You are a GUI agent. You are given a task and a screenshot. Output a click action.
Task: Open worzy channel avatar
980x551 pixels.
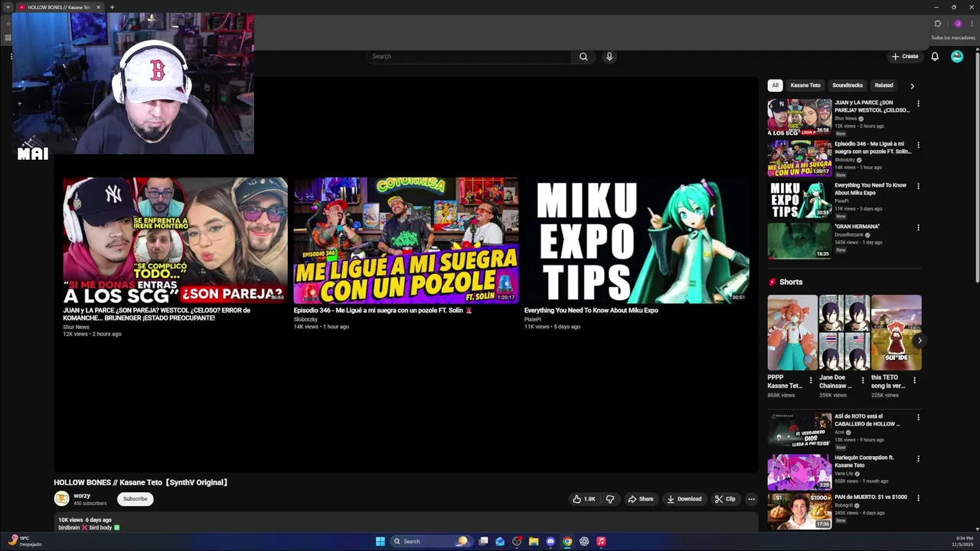(61, 499)
